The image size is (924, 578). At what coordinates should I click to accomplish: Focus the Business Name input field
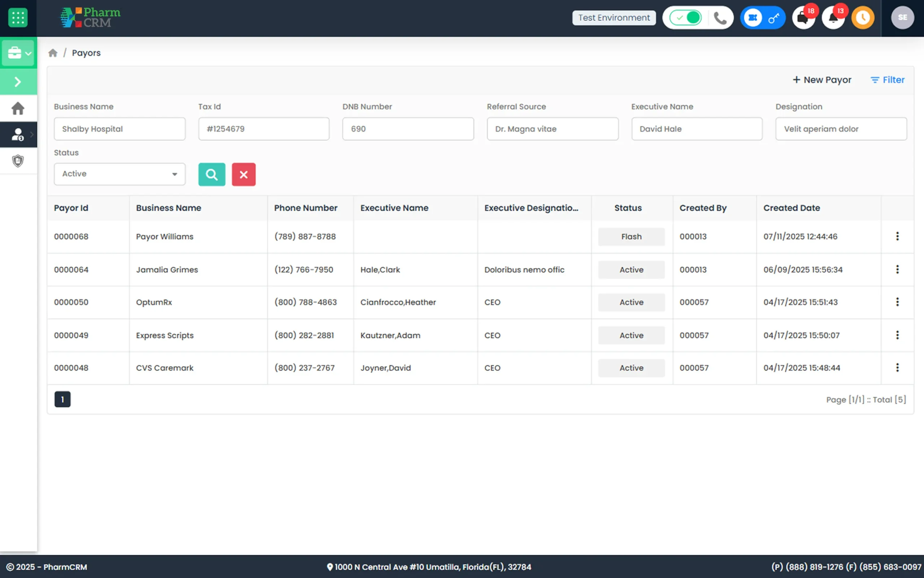[119, 129]
